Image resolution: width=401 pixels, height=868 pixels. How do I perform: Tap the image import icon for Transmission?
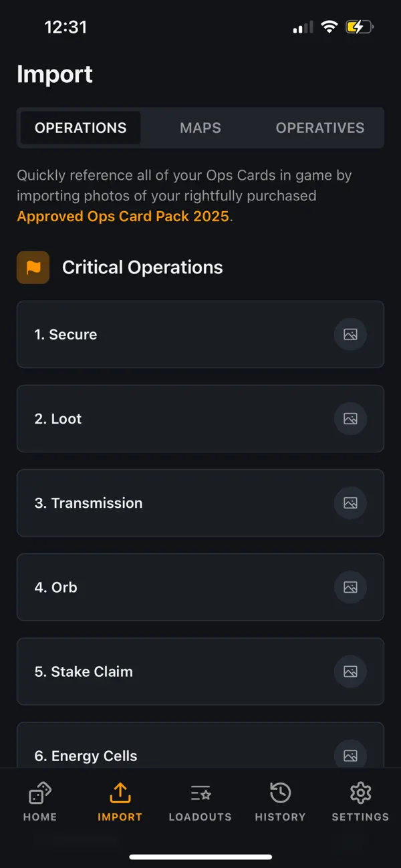point(350,503)
